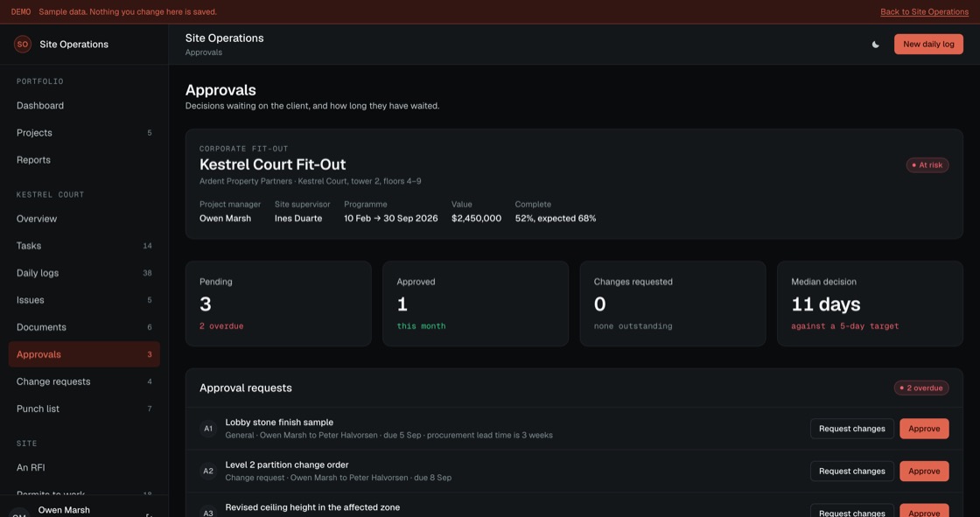Screen dimensions: 980x517
Task: Click the Site Operations brand name in sidebar
Action: pos(73,45)
